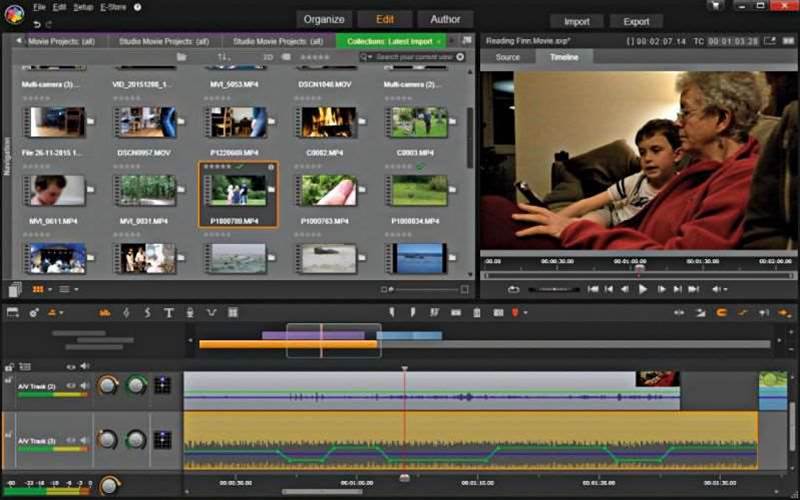The width and height of the screenshot is (800, 500).
Task: Toggle magnet snapping mode in timeline toolbar
Action: (721, 313)
